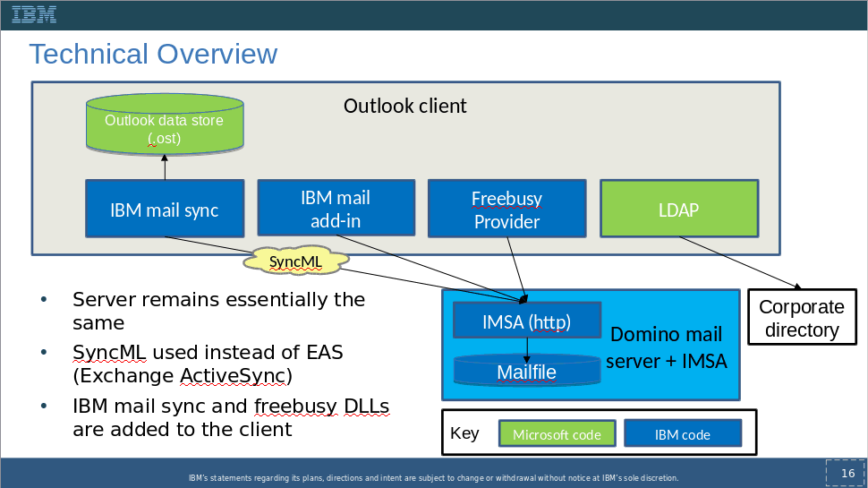Click the green LDAP box
This screenshot has width=868, height=488.
[679, 209]
